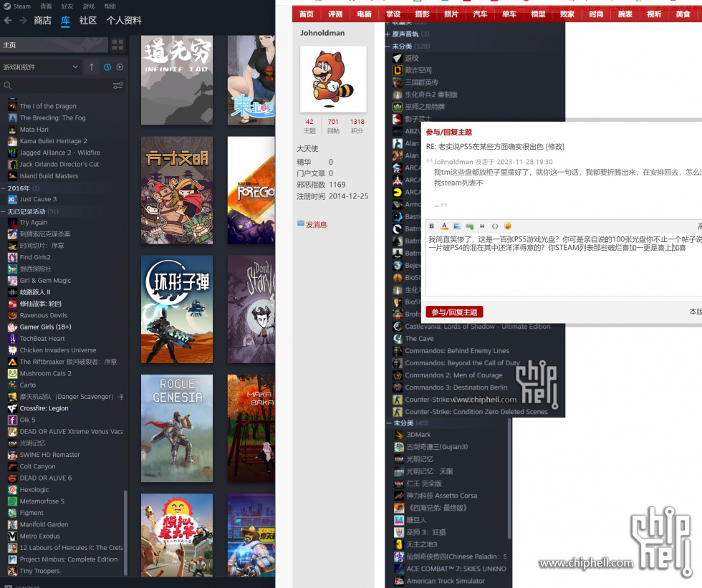702x588 pixels.
Task: Click Johnoldman's Mario avatar image
Action: [333, 79]
